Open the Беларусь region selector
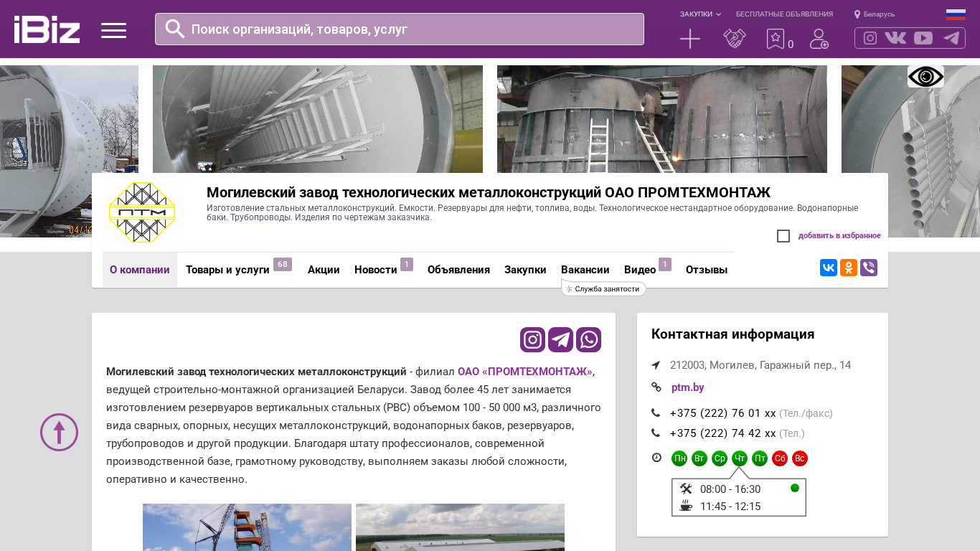This screenshot has height=551, width=980. (x=875, y=14)
